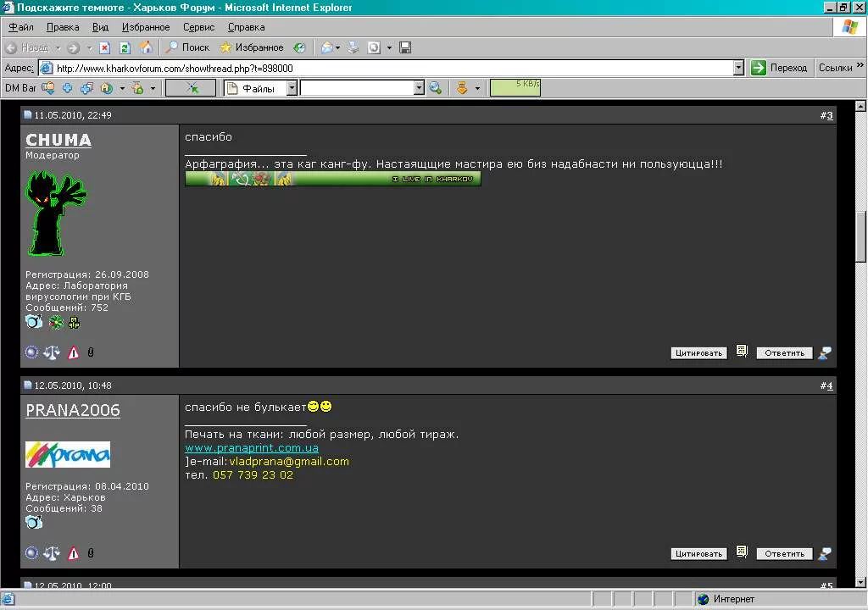Image resolution: width=868 pixels, height=610 pixels.
Task: Open the DM Bar search field dropdown
Action: point(419,88)
